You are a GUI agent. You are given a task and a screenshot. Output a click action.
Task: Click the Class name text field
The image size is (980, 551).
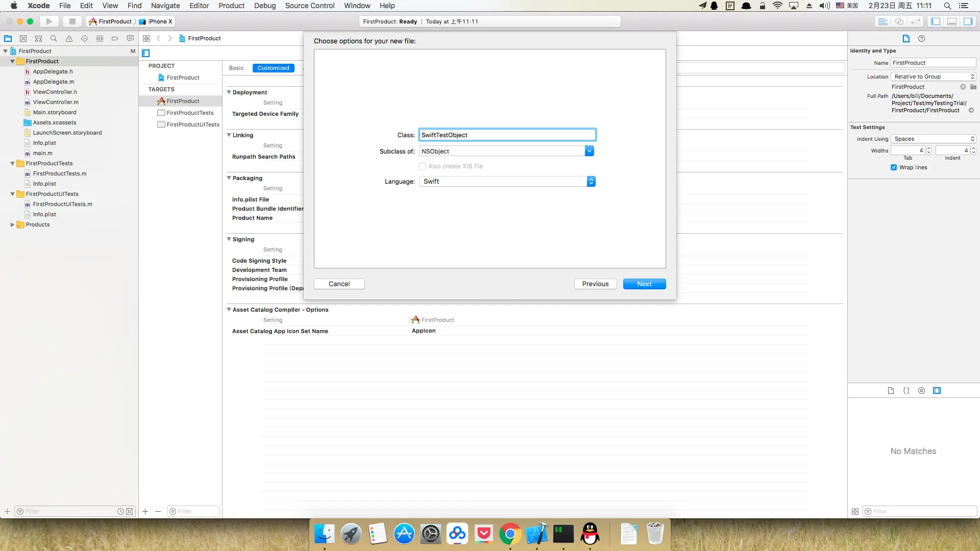point(507,135)
